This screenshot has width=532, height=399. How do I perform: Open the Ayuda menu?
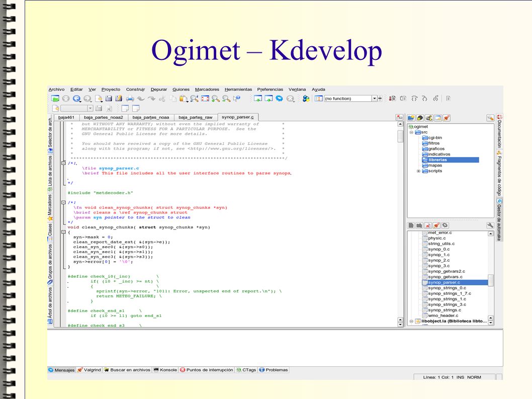[x=318, y=89]
